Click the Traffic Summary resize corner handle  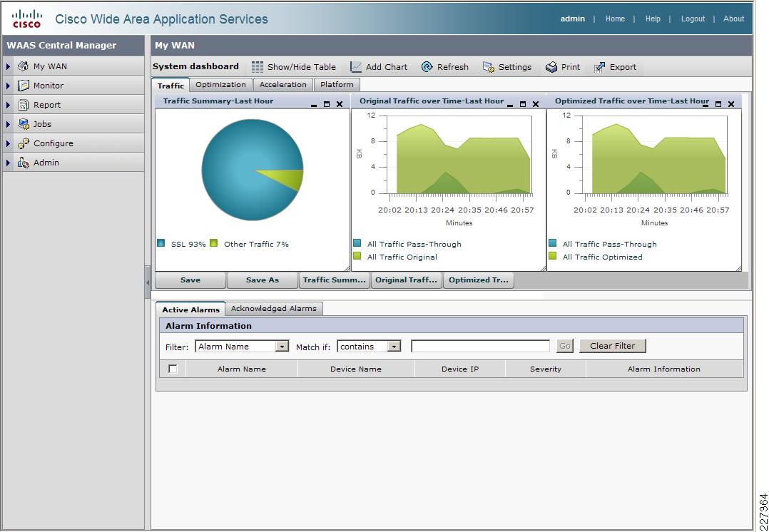(x=347, y=268)
